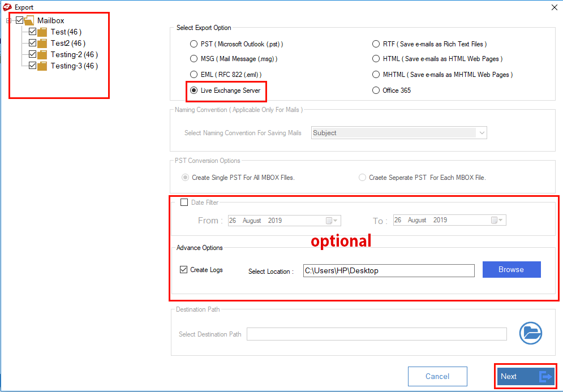This screenshot has height=392, width=563.
Task: Choose Create Separate PST For Each MBOX File
Action: 362,178
